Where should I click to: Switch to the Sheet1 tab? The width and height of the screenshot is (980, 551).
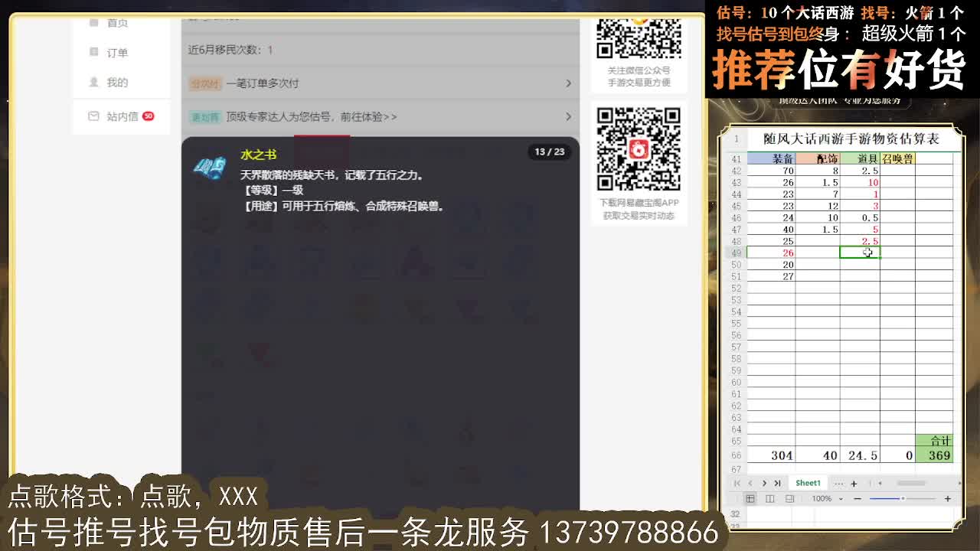(807, 483)
